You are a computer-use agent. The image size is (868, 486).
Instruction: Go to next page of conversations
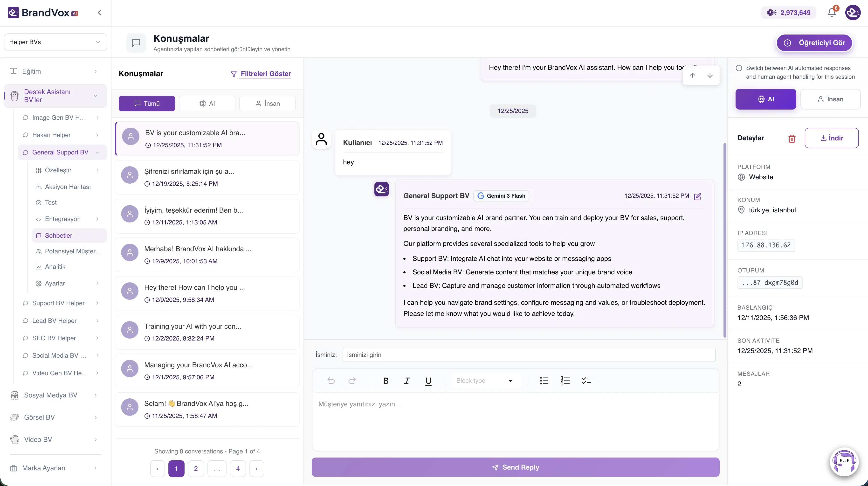pyautogui.click(x=257, y=469)
